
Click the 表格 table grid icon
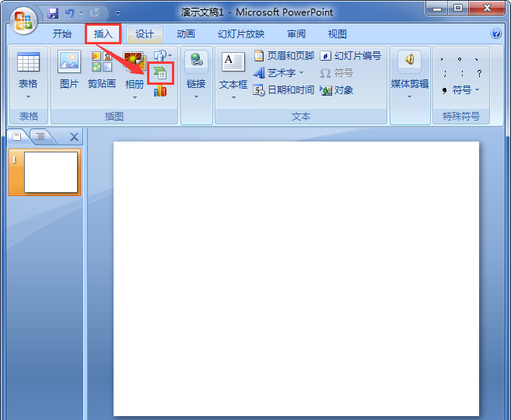tap(28, 62)
